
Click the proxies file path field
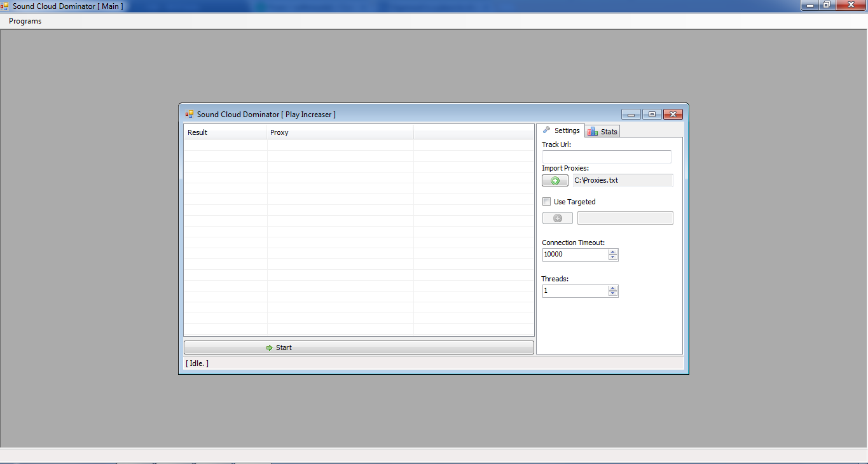(x=623, y=181)
